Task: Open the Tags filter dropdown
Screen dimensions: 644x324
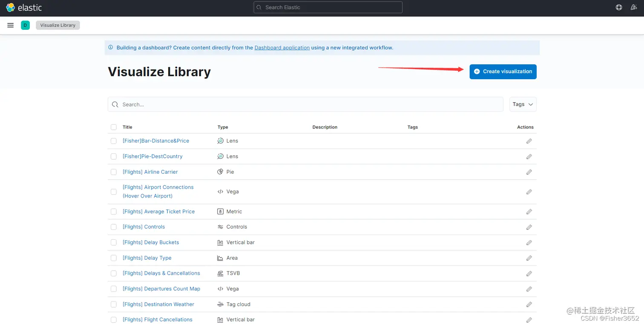Action: (523, 104)
